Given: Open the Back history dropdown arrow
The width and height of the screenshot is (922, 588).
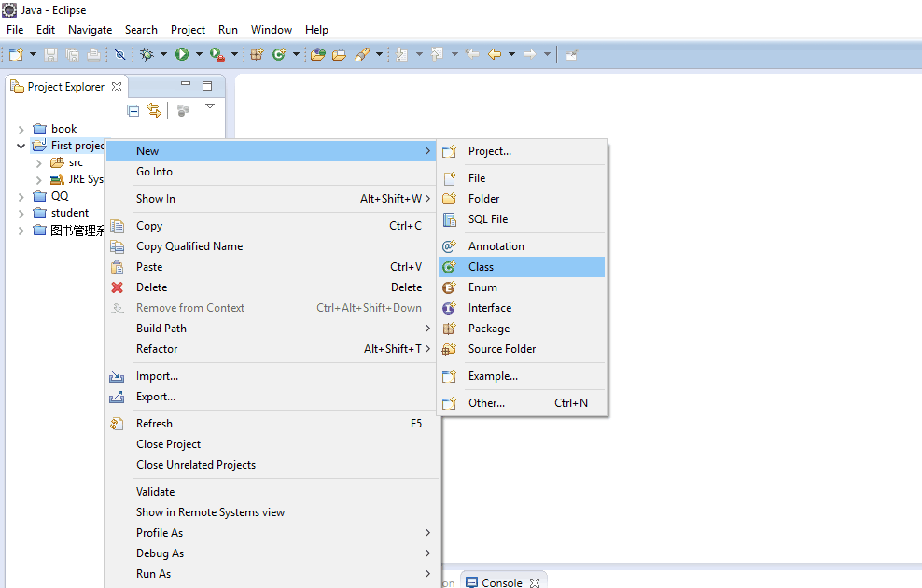Looking at the screenshot, I should tap(511, 55).
